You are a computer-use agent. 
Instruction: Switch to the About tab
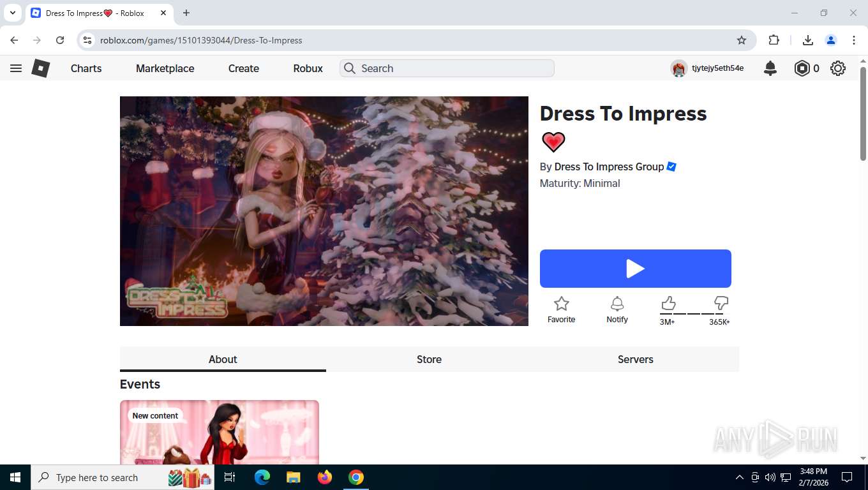click(x=223, y=359)
